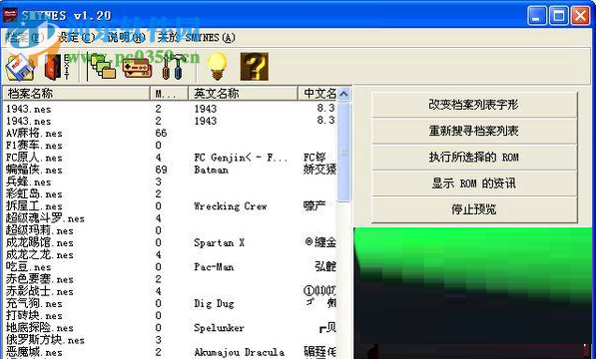Open the 关於 SMYNES(A) menu
Image resolution: width=603 pixels, height=364 pixels.
[x=197, y=38]
